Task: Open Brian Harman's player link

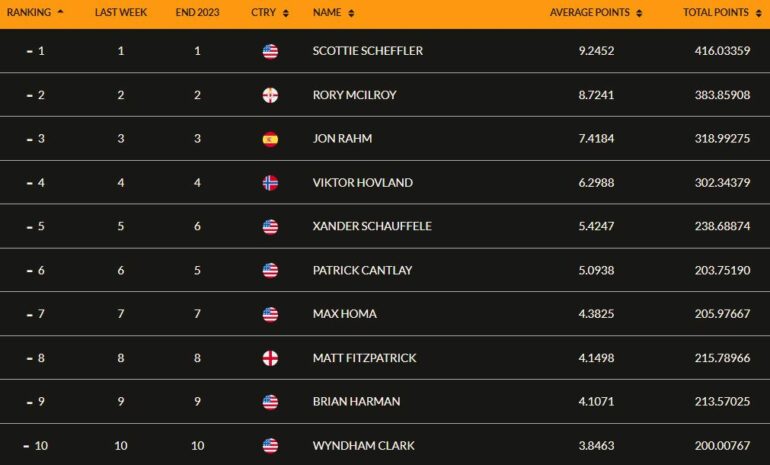Action: (x=357, y=402)
